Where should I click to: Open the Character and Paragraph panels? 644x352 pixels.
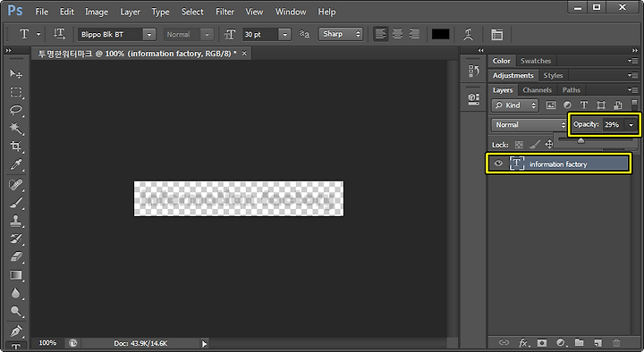[x=497, y=35]
